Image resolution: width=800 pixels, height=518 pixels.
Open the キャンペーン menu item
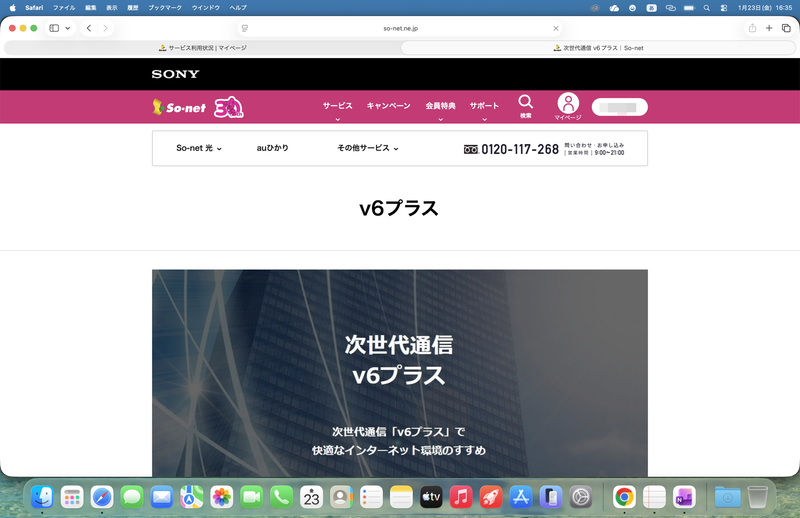pos(388,106)
